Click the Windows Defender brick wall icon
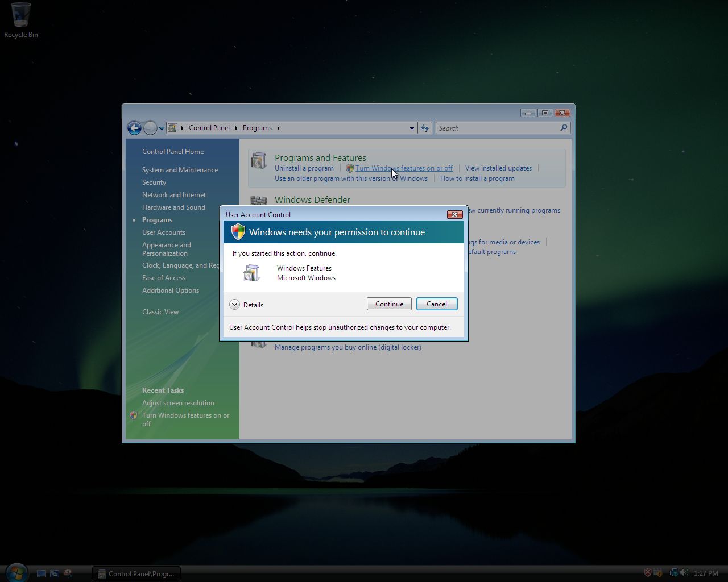This screenshot has height=582, width=728. coord(259,200)
